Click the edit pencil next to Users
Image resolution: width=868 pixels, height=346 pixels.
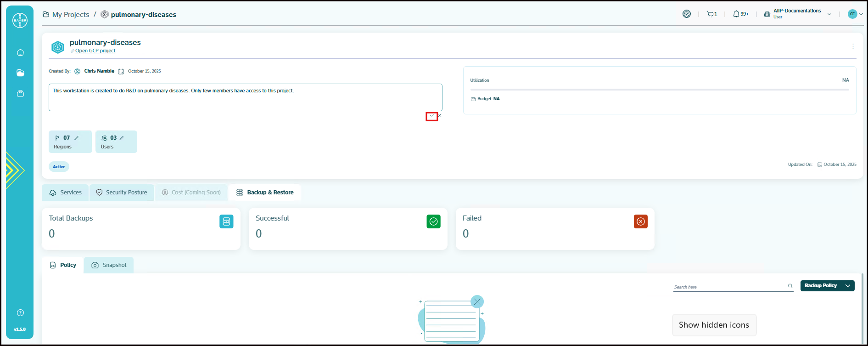click(x=122, y=138)
